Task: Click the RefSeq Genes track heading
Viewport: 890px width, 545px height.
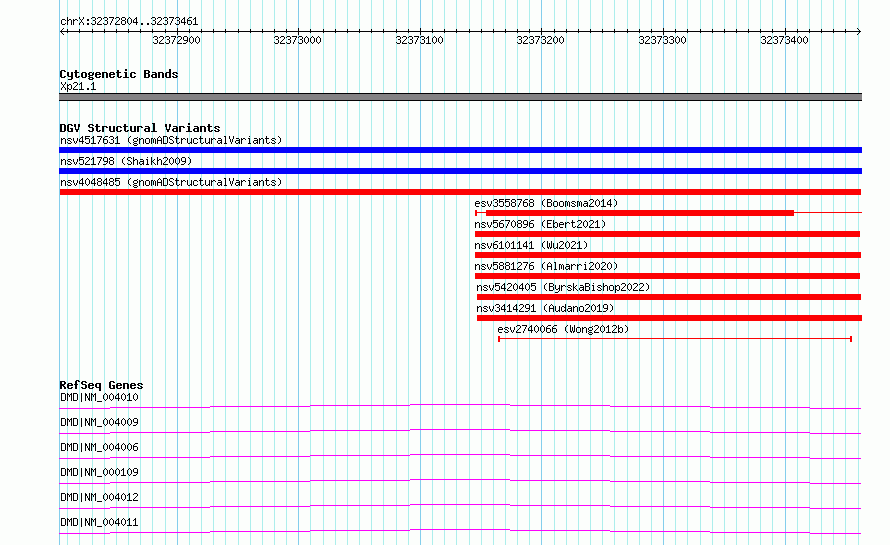Action: click(x=101, y=385)
